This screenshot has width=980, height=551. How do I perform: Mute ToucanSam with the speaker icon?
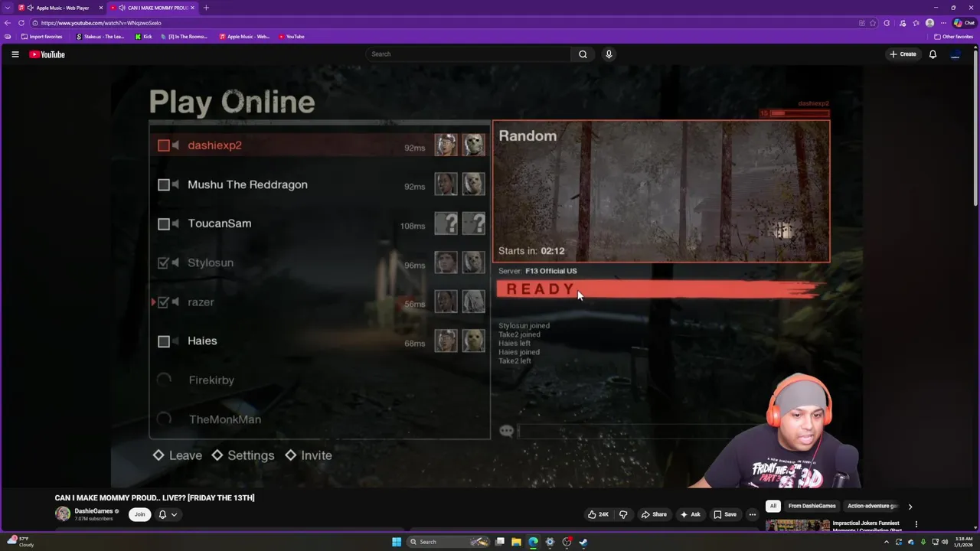pyautogui.click(x=175, y=224)
